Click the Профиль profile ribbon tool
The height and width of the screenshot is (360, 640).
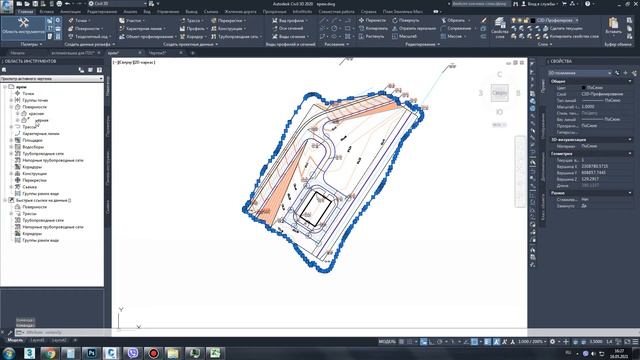coord(193,29)
